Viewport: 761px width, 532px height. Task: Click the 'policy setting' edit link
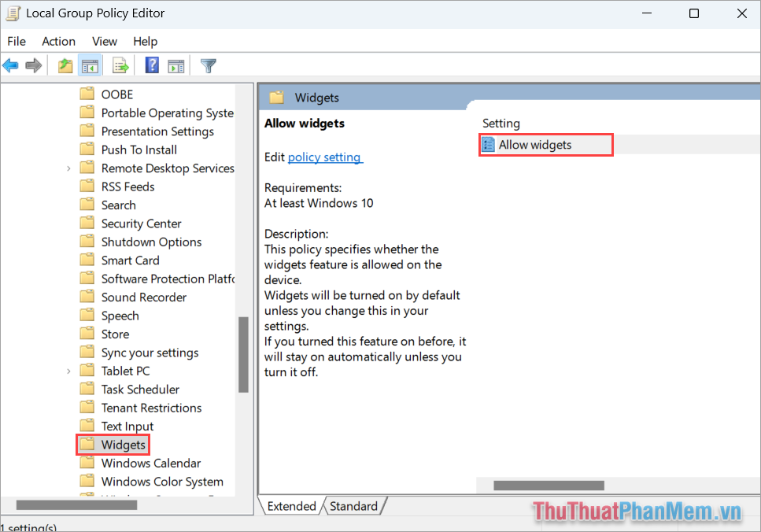[x=324, y=157]
